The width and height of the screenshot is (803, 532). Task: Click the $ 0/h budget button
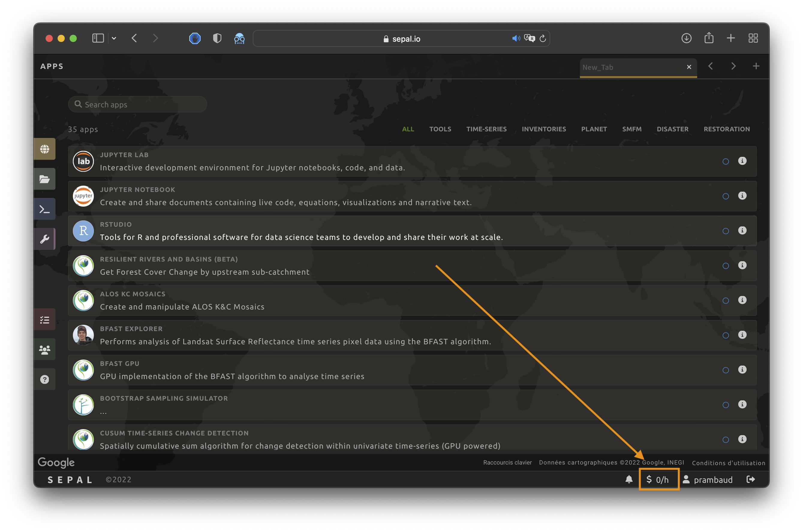click(x=658, y=480)
